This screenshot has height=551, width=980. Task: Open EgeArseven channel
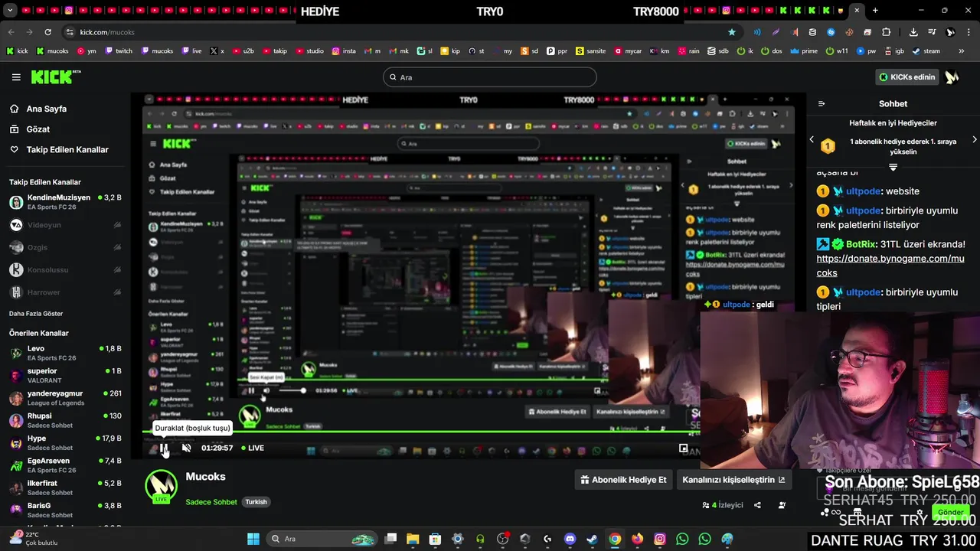(x=65, y=465)
